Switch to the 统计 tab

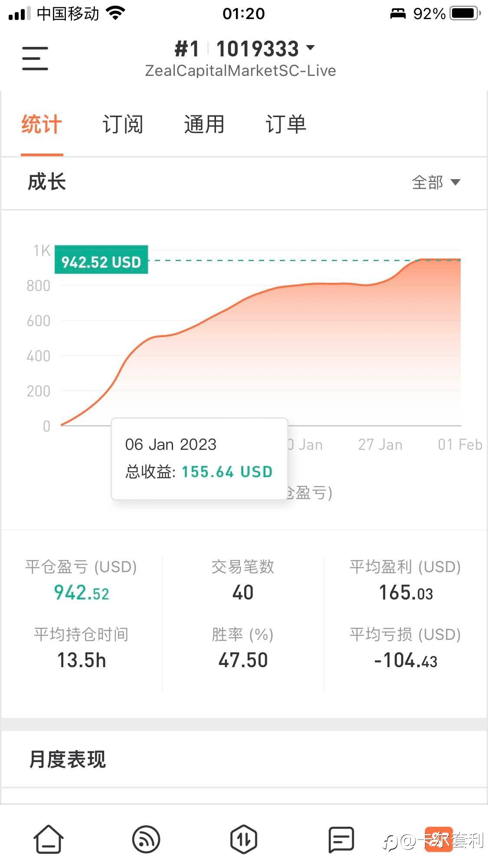[42, 124]
